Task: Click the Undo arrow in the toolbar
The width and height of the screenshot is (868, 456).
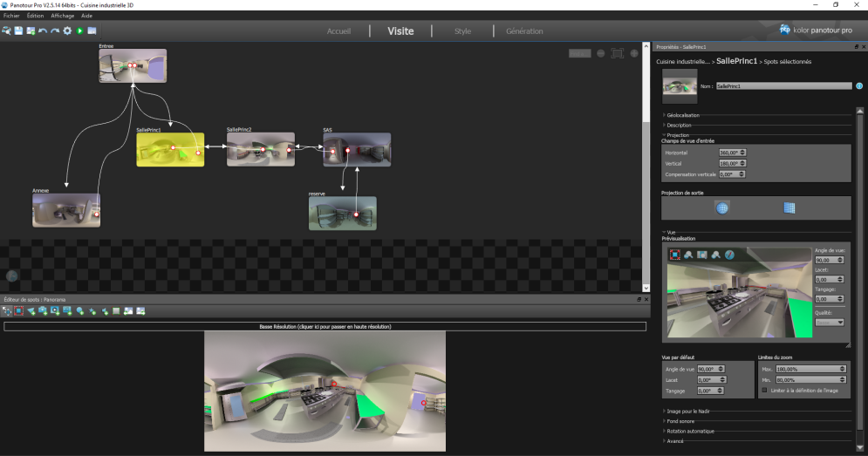Action: tap(43, 31)
